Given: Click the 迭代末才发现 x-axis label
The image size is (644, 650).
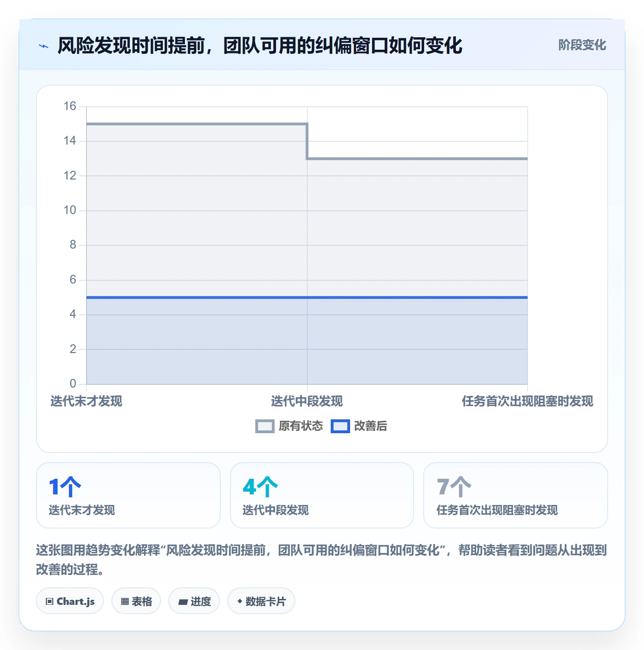Looking at the screenshot, I should click(86, 401).
